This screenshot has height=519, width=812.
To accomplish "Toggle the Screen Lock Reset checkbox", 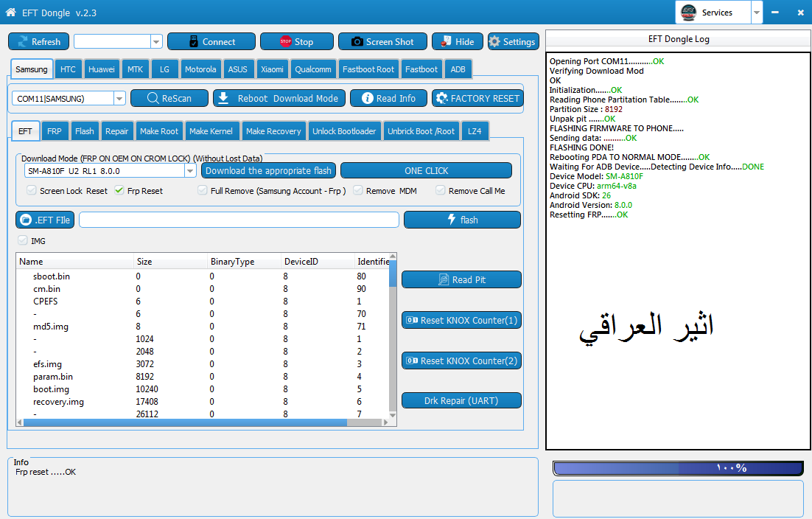I will point(32,190).
